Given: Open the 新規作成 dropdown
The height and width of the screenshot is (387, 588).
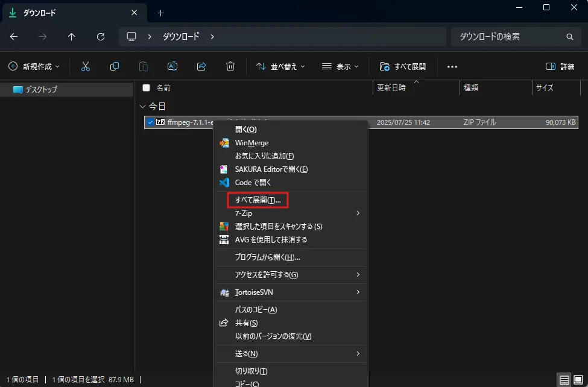Looking at the screenshot, I should [x=34, y=66].
